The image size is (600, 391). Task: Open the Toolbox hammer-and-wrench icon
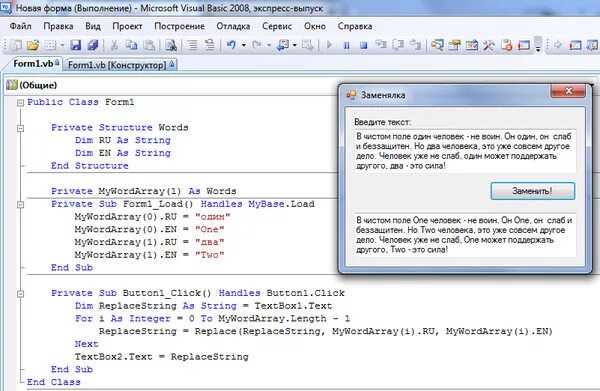489,45
